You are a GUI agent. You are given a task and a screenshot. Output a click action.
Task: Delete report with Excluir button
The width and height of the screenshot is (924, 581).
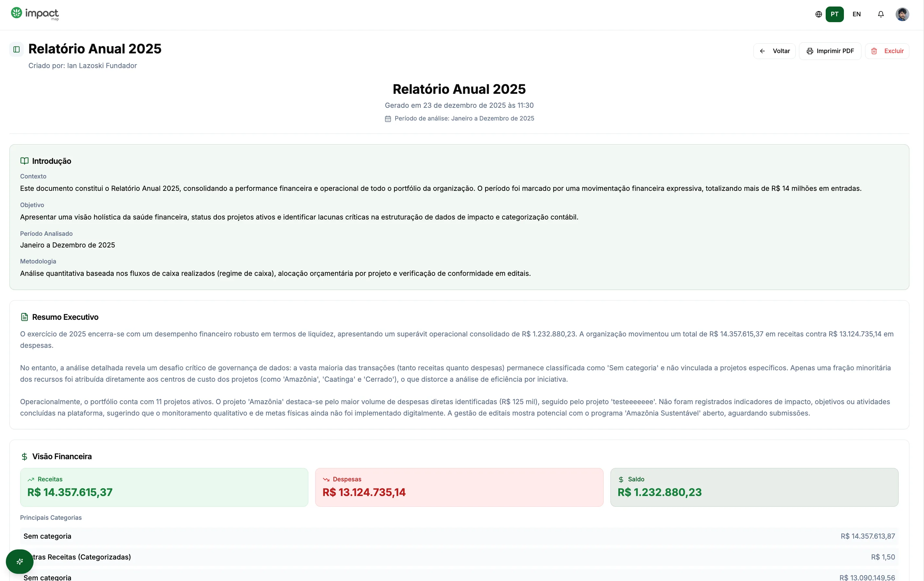[x=887, y=51]
